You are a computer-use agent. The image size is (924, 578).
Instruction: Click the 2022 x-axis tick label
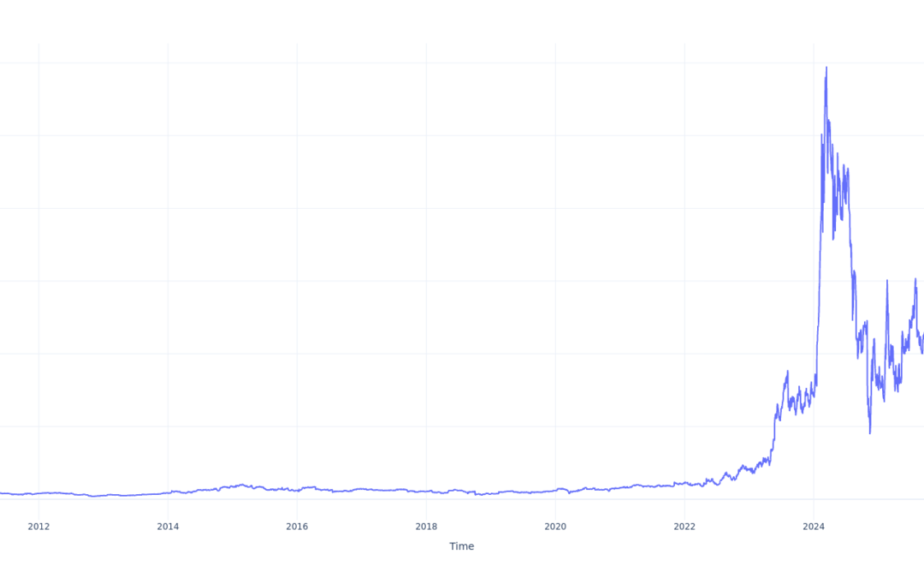point(684,526)
